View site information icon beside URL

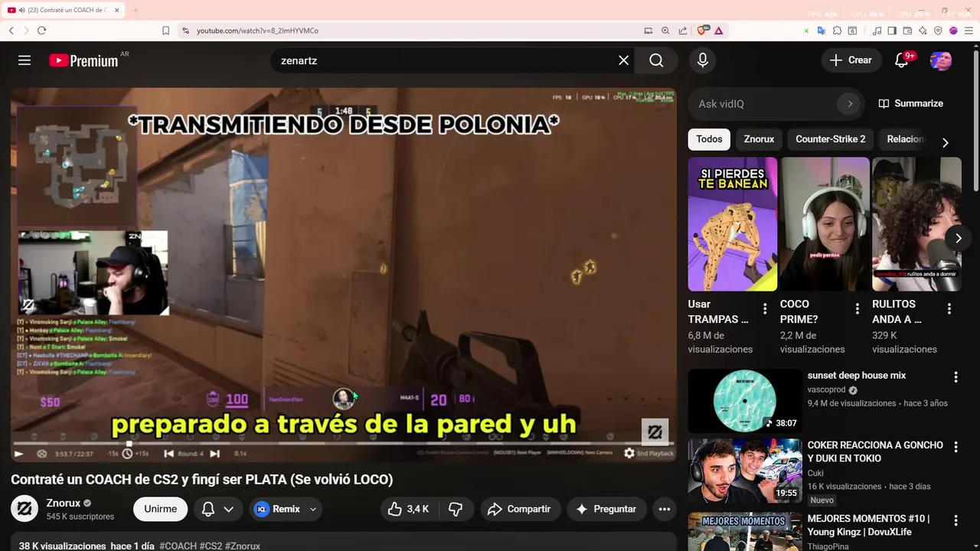[x=185, y=31]
